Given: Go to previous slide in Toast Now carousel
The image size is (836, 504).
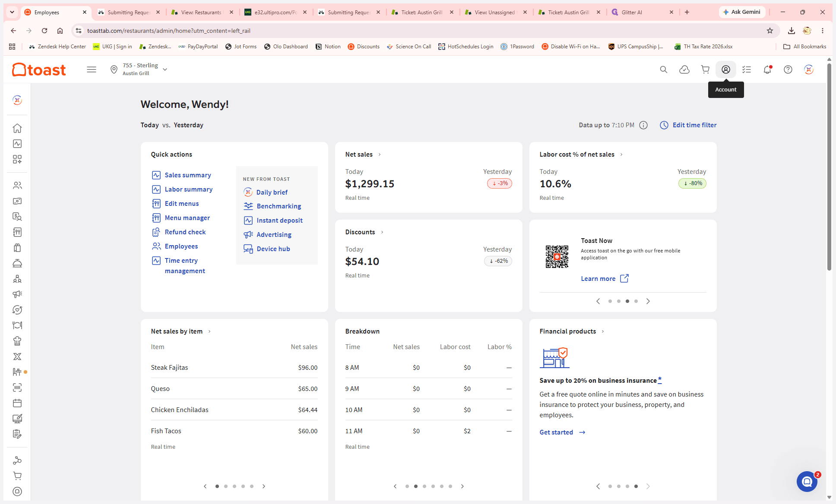Looking at the screenshot, I should (x=598, y=301).
